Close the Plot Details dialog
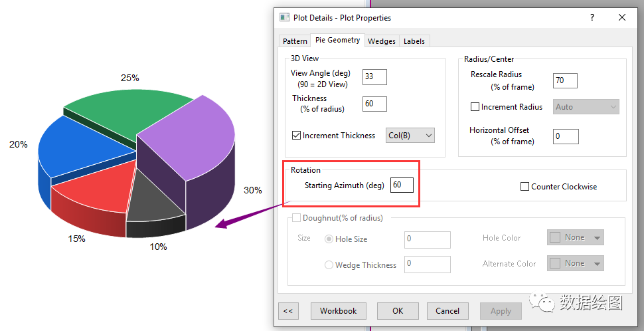The width and height of the screenshot is (644, 331). [x=622, y=17]
